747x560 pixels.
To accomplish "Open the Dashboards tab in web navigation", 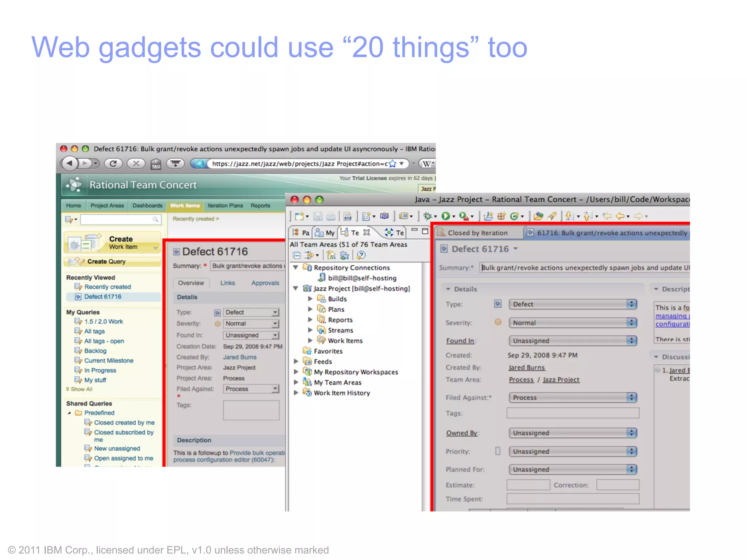I will (x=147, y=206).
